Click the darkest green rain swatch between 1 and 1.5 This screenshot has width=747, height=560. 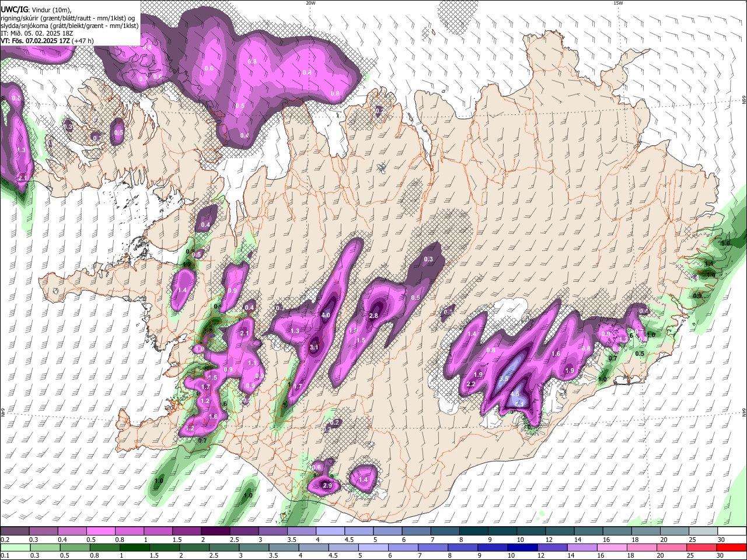(134, 547)
